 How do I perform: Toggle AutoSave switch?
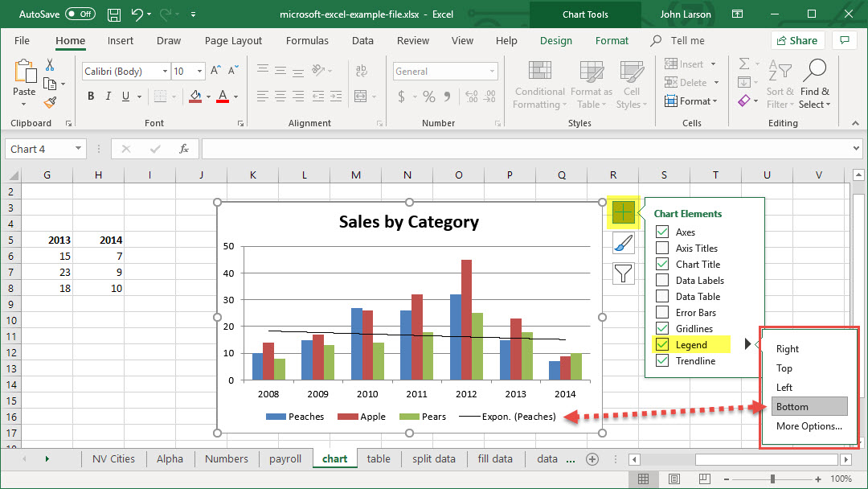(80, 14)
